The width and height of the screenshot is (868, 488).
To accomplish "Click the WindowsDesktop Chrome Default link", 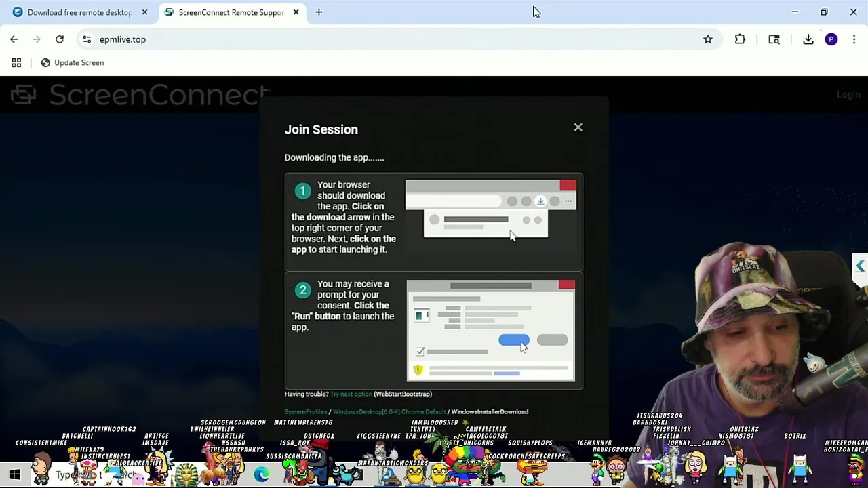I will click(x=389, y=411).
